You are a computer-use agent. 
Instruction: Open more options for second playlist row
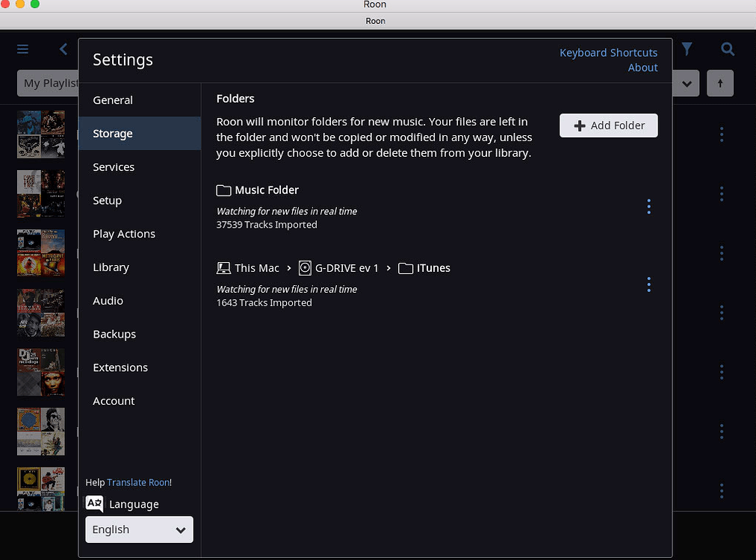[x=722, y=193]
